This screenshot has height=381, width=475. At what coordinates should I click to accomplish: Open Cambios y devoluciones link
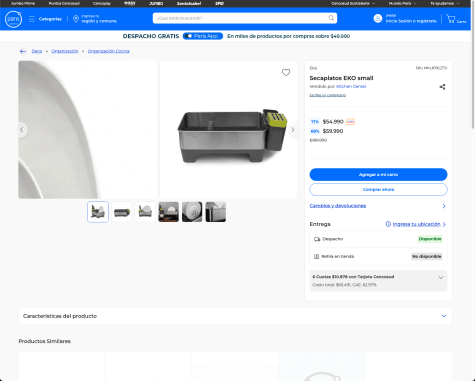[x=338, y=206]
